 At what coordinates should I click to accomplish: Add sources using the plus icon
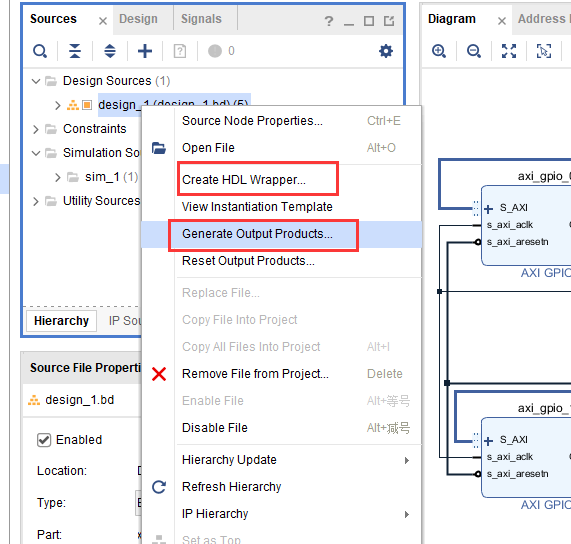145,51
